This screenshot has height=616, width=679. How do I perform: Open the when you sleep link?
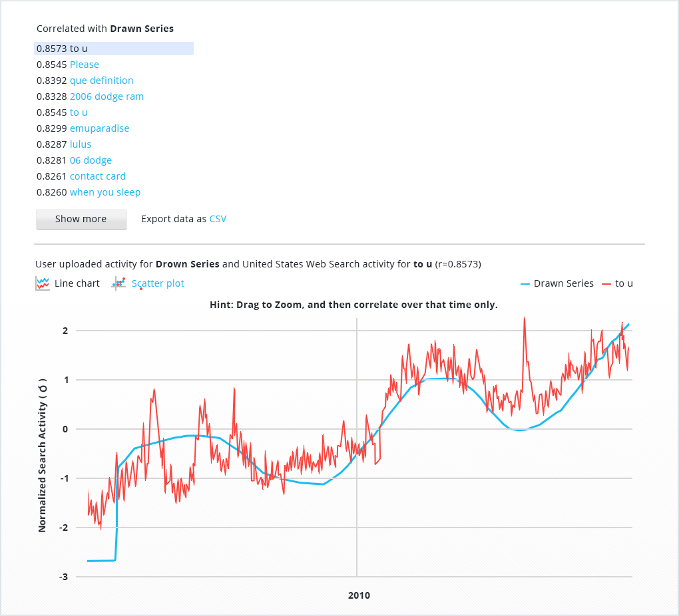(x=105, y=192)
